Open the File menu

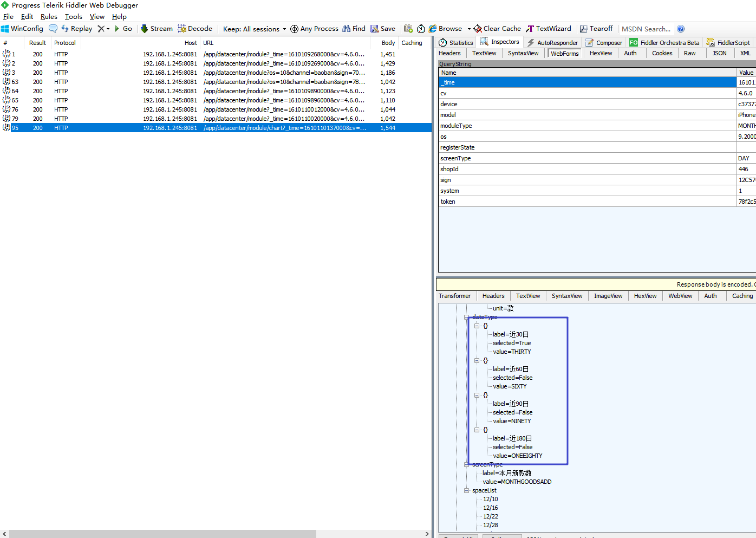pyautogui.click(x=8, y=17)
